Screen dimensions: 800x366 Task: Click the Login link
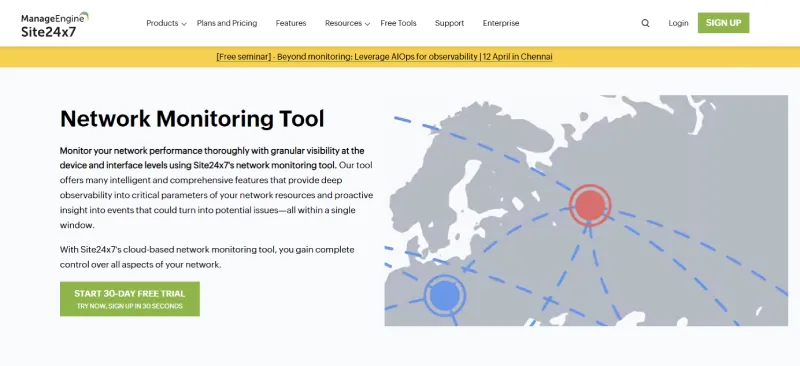point(678,23)
